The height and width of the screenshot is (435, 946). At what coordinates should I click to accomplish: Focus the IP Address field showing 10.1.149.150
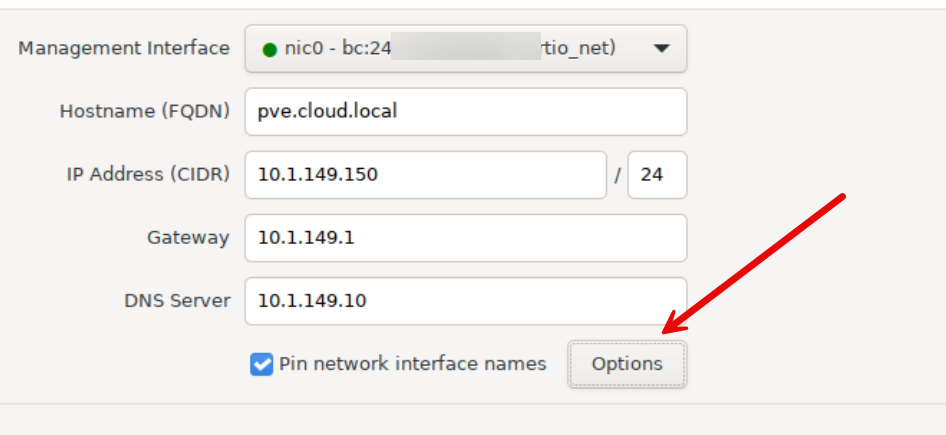[x=425, y=174]
